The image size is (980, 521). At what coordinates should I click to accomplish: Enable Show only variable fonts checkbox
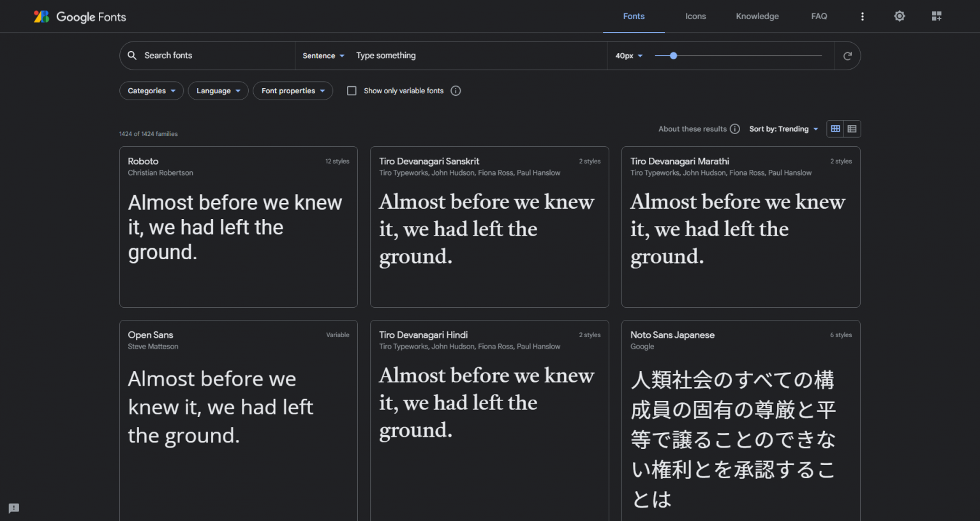click(x=352, y=91)
